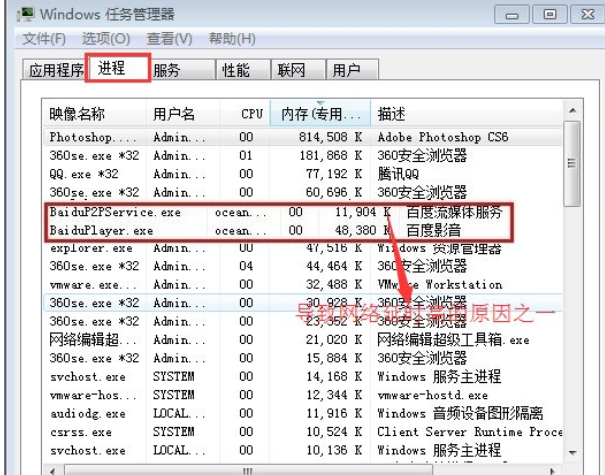Sort by 描述 column header

[x=466, y=113]
